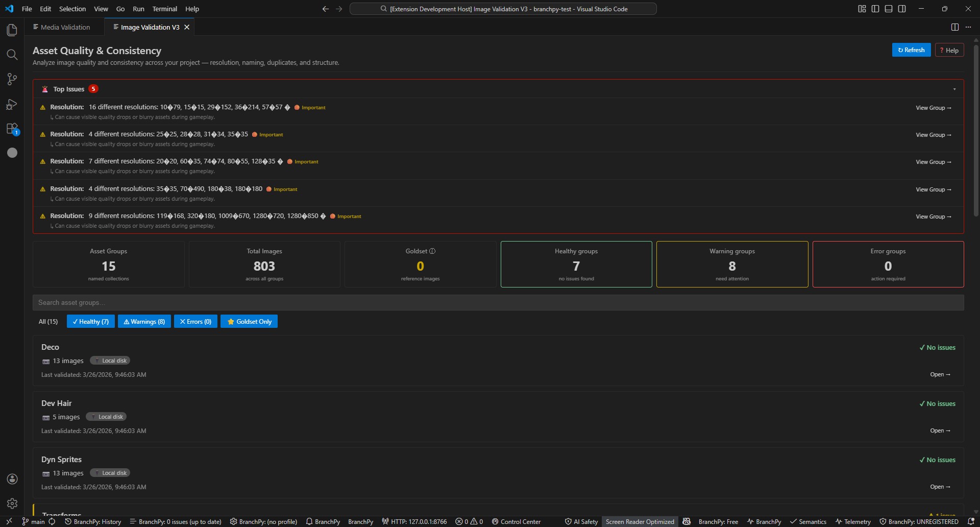The image size is (980, 527).
Task: Click the main branch status item
Action: (x=34, y=521)
